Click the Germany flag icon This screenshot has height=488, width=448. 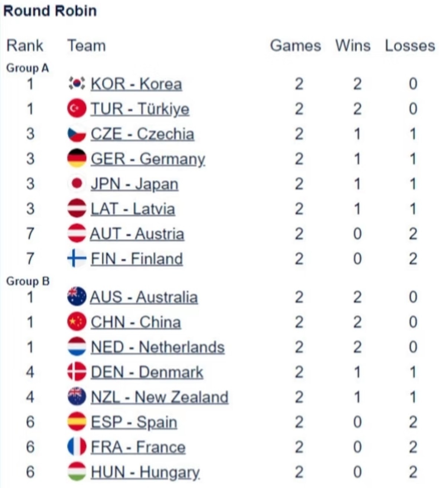point(77,159)
